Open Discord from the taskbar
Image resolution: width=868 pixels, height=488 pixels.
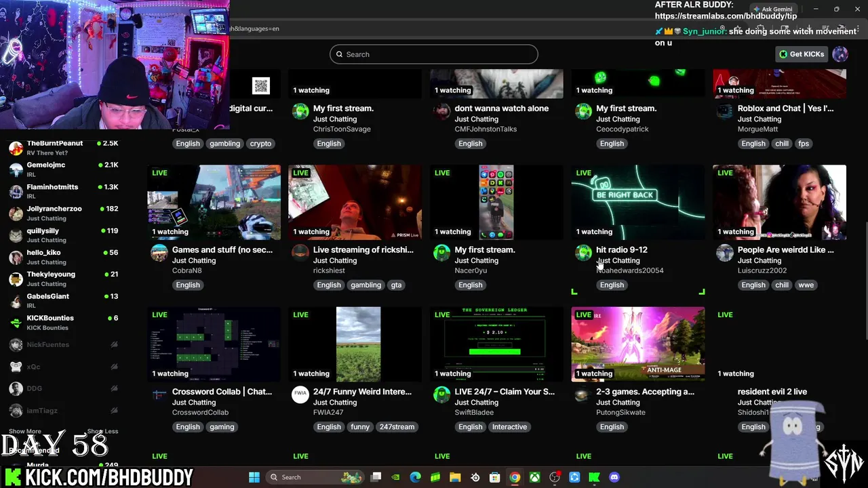[614, 477]
